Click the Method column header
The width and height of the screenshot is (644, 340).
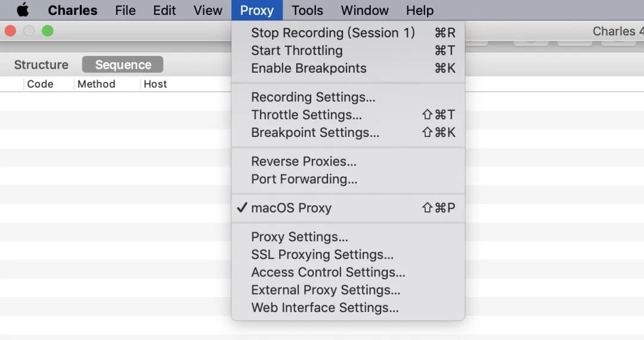[x=96, y=84]
